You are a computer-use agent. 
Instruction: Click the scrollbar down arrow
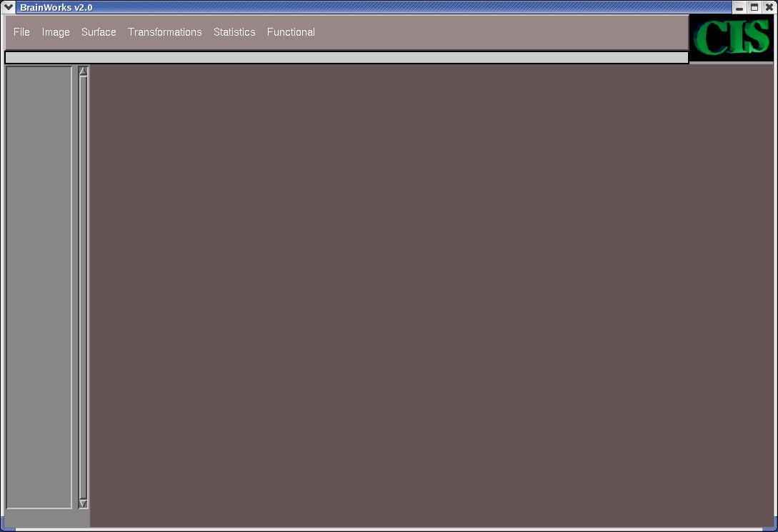pyautogui.click(x=83, y=503)
